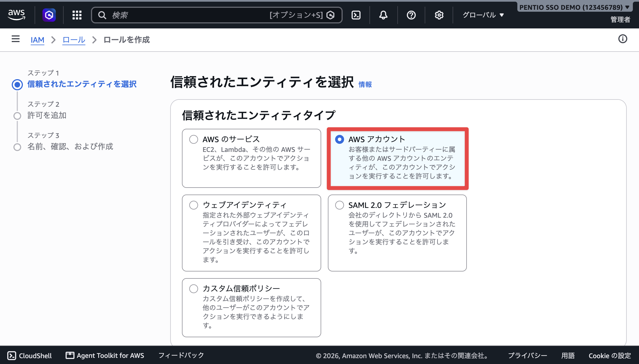Open the プライバシー footer link
The image size is (639, 364).
click(x=528, y=356)
